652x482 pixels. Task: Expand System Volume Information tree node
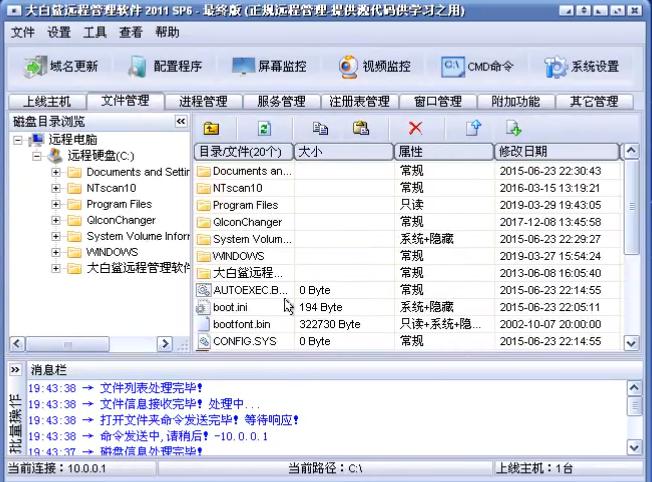click(56, 236)
